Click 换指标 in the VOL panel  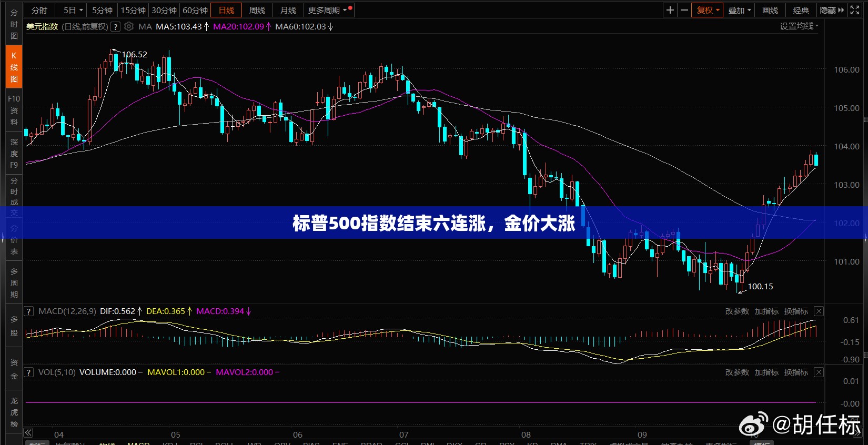[796, 372]
